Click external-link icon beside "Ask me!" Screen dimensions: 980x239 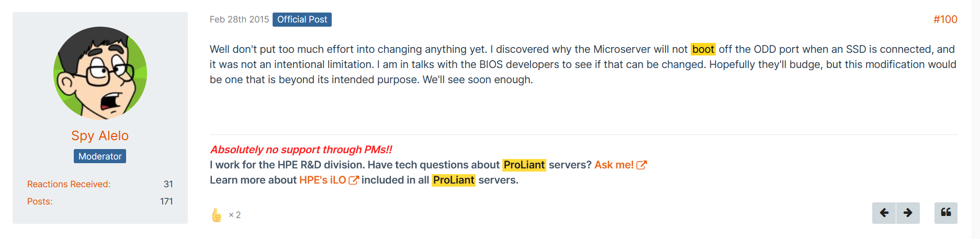[641, 165]
